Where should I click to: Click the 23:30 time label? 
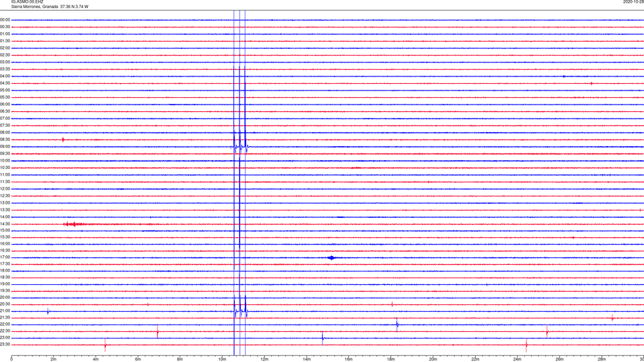tap(5, 345)
